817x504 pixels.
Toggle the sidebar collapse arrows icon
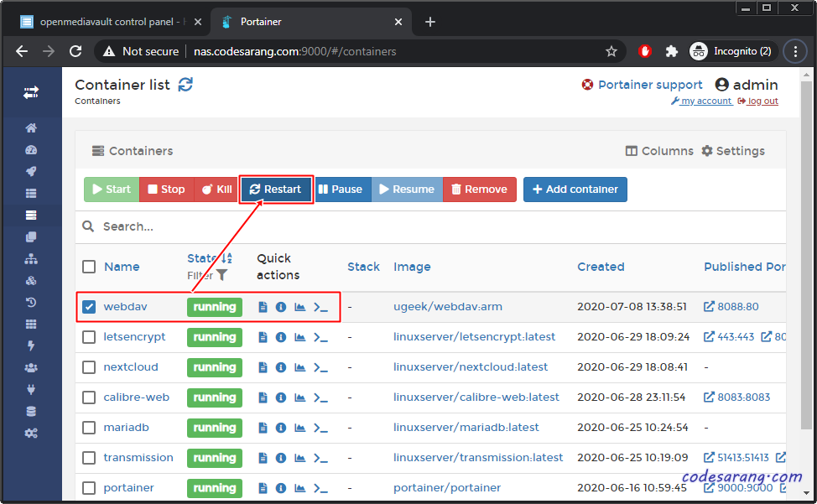click(x=31, y=93)
